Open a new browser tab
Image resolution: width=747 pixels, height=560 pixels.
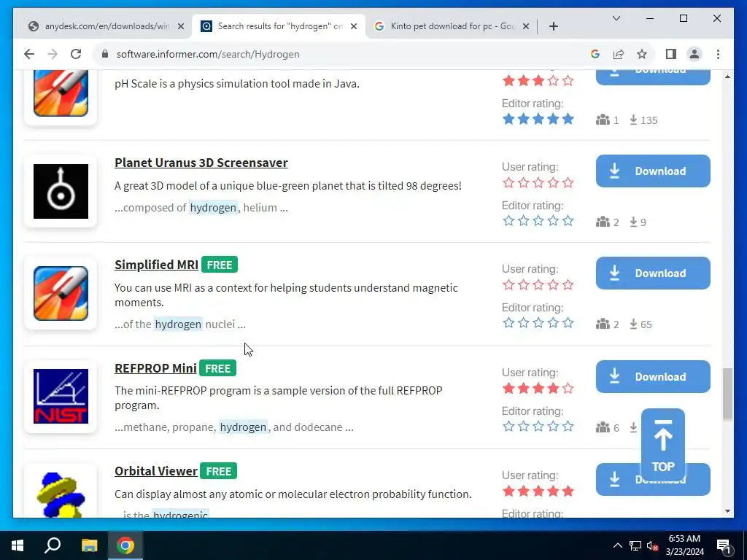tap(553, 27)
